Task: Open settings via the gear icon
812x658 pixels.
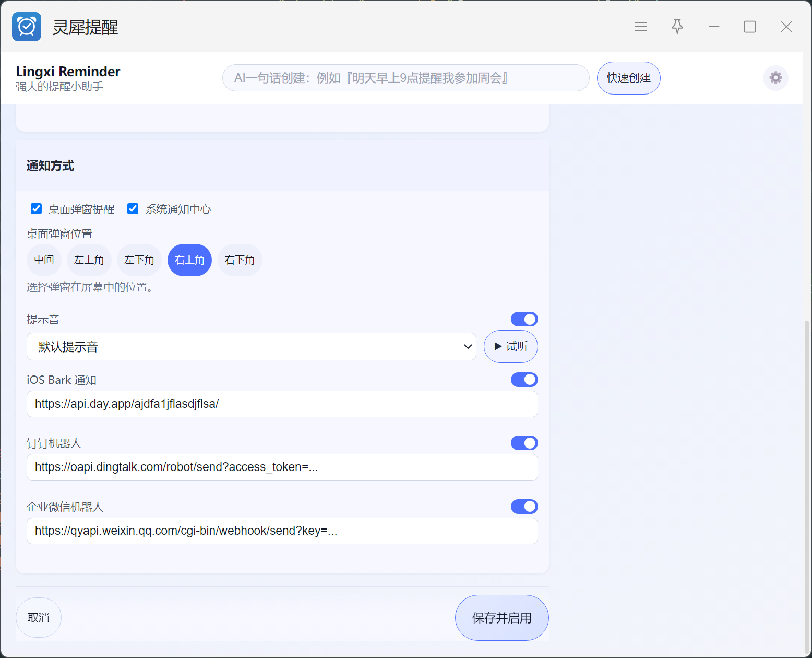Action: pos(775,78)
